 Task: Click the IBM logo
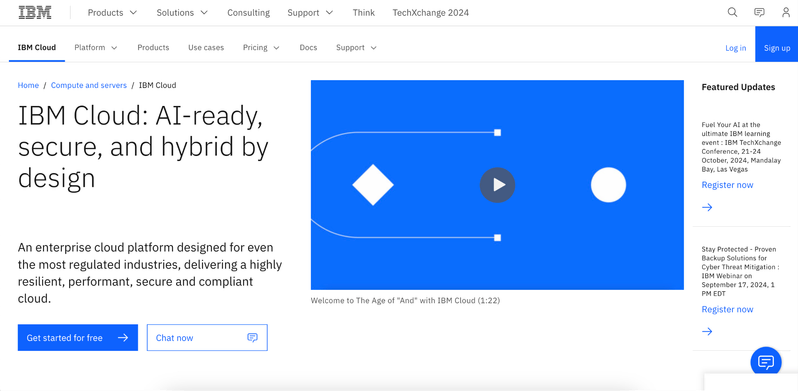[x=35, y=13]
